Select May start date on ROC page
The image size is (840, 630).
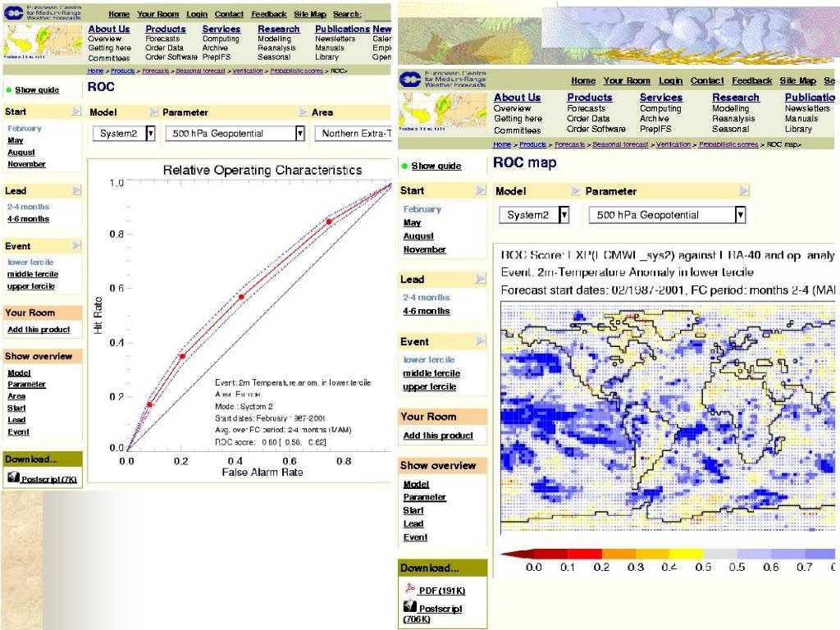click(15, 140)
